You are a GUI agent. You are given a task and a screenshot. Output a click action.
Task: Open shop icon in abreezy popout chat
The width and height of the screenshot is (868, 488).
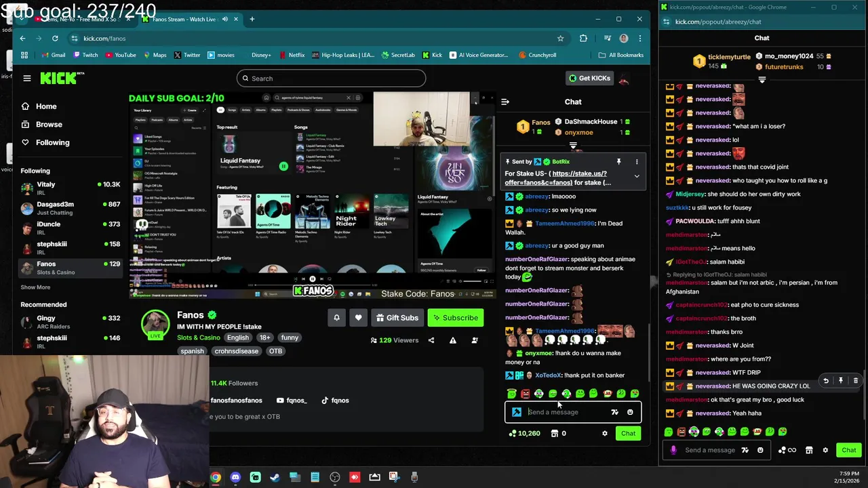pos(810,450)
